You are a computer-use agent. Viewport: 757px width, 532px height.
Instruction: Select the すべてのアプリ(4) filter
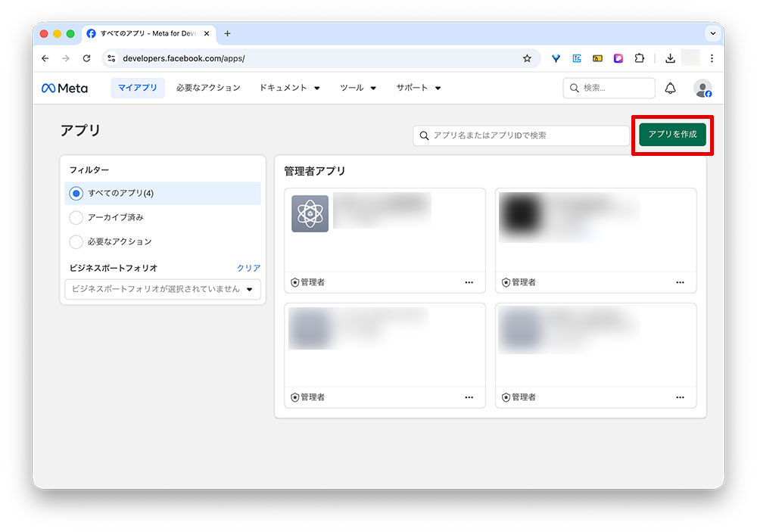coord(76,193)
